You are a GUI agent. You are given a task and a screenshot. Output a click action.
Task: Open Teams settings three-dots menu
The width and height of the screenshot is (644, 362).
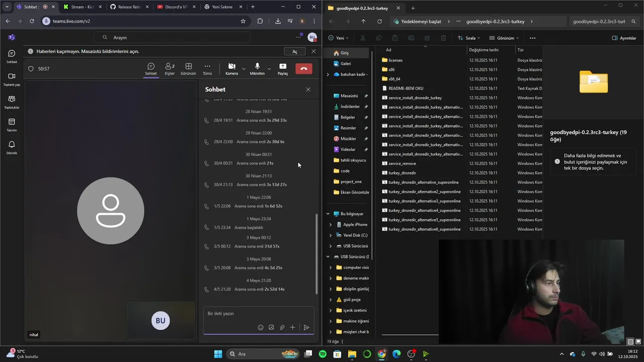coord(298,37)
